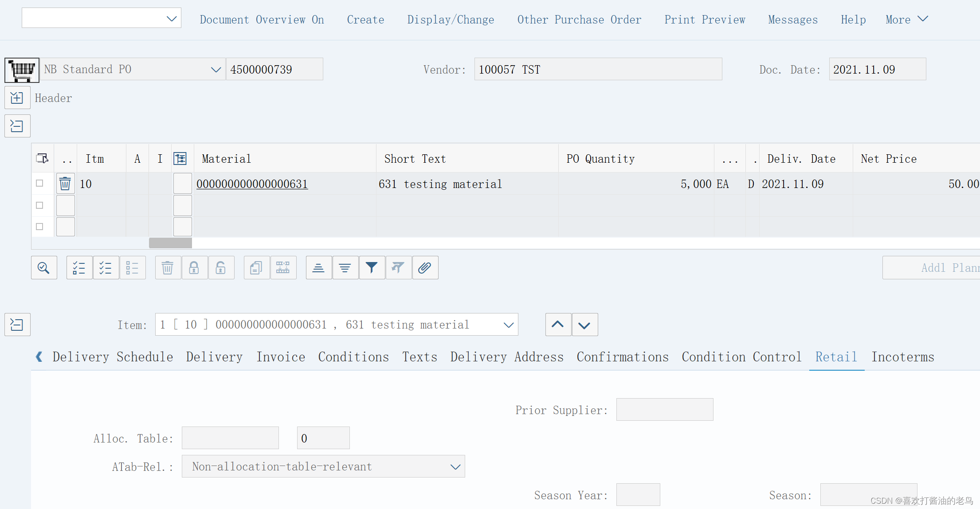Tick the checkbox on the item 10 row
The image size is (980, 509).
[x=39, y=183]
